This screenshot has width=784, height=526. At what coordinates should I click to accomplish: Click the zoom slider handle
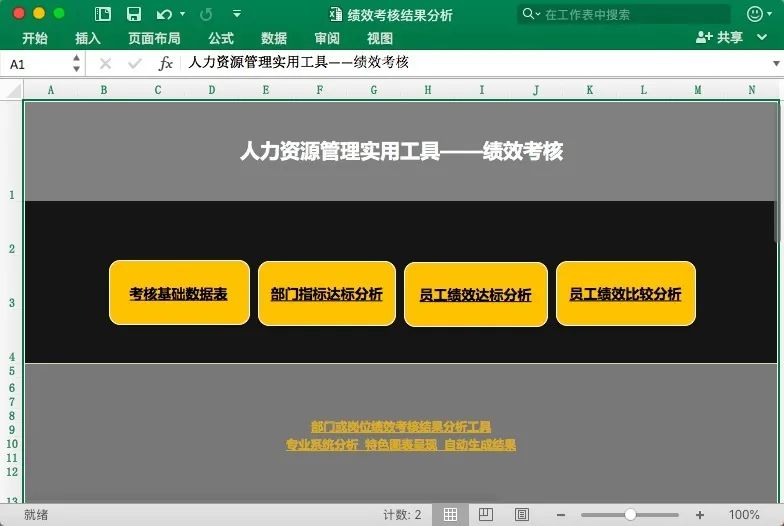(630, 514)
